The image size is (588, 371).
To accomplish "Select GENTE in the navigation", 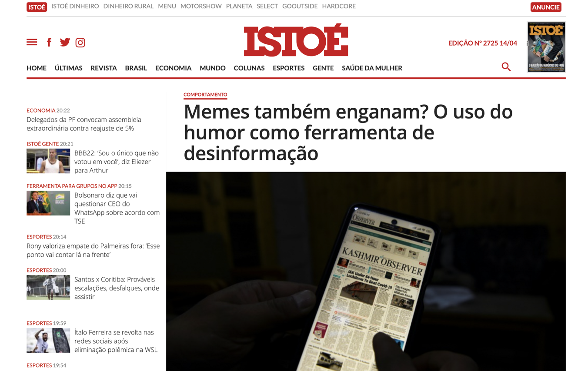I will (x=323, y=68).
